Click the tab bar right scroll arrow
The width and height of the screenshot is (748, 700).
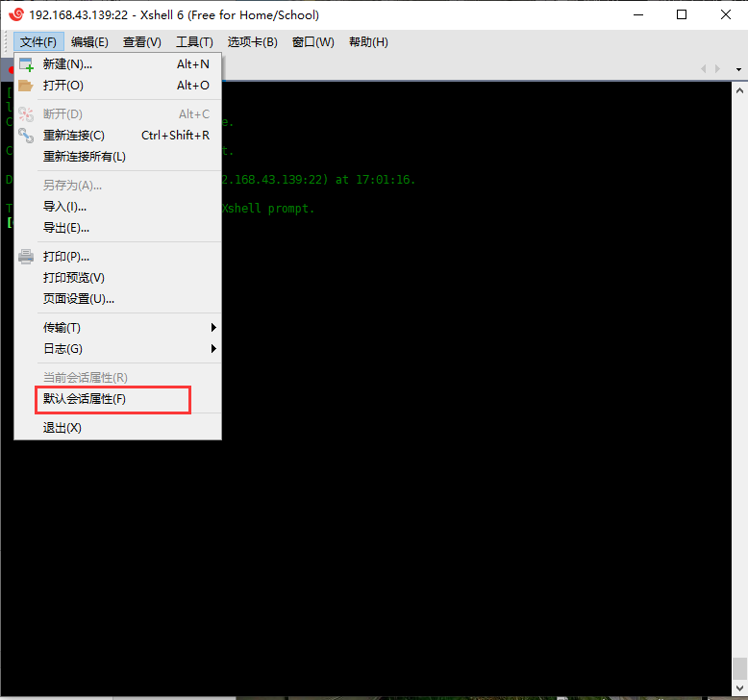tap(717, 68)
